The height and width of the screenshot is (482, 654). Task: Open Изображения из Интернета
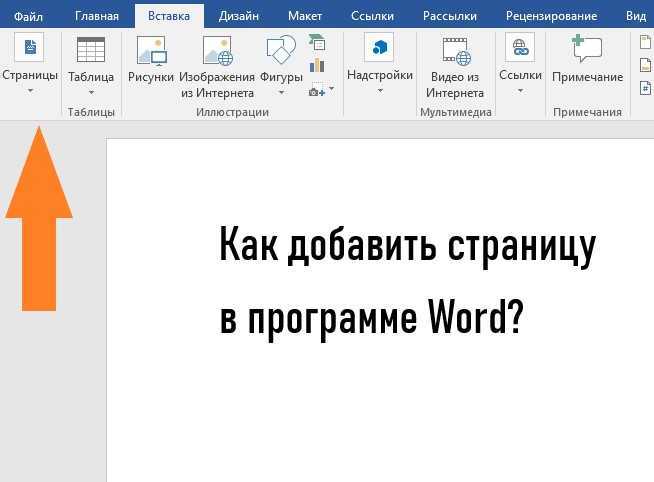tap(217, 51)
